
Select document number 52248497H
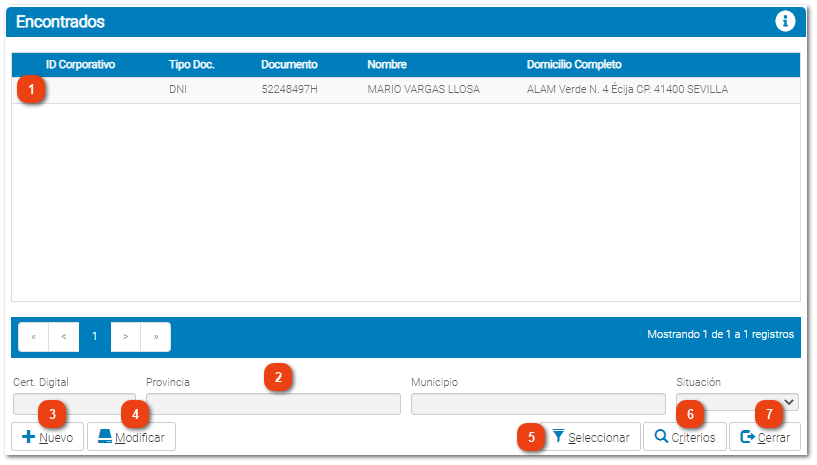coord(289,89)
